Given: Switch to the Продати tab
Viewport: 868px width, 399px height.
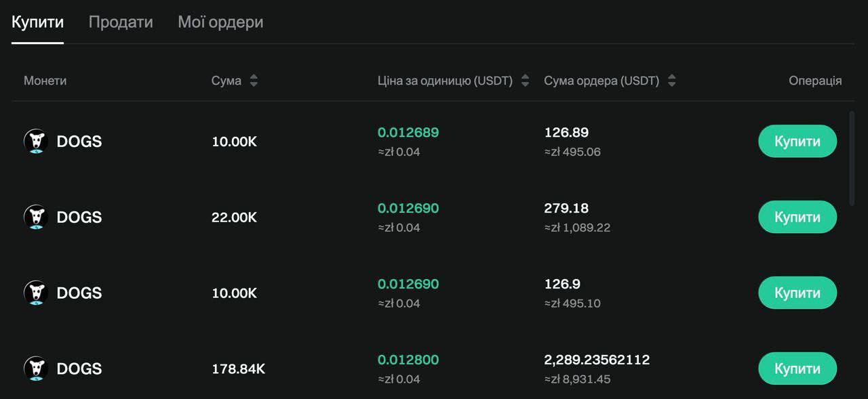Looking at the screenshot, I should (x=121, y=22).
